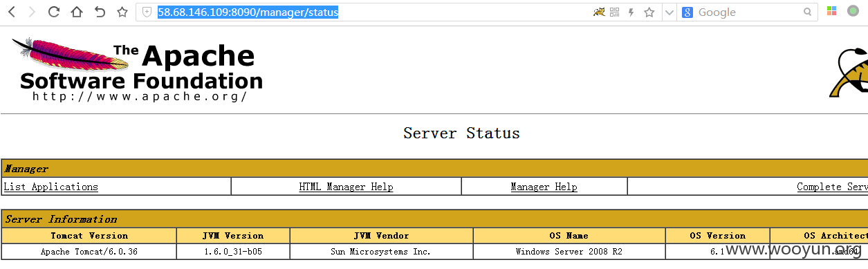The height and width of the screenshot is (269, 868).
Task: Open the browser home page icon
Action: pos(77,12)
